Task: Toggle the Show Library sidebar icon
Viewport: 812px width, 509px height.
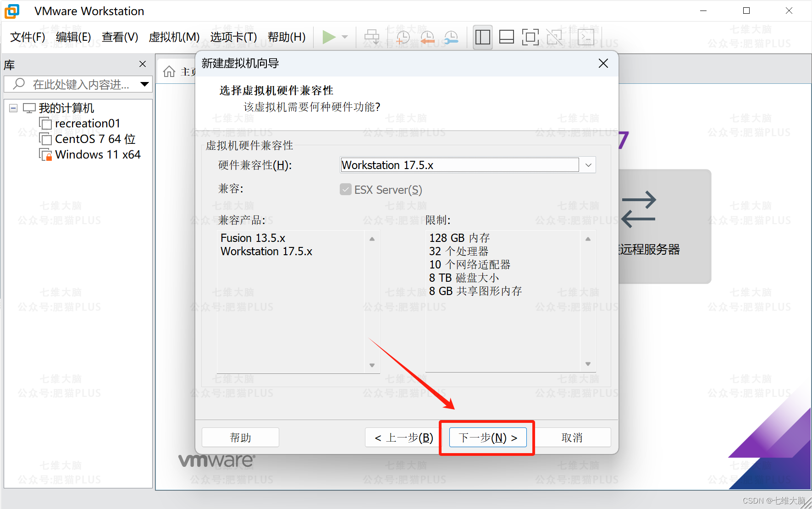Action: coord(483,37)
